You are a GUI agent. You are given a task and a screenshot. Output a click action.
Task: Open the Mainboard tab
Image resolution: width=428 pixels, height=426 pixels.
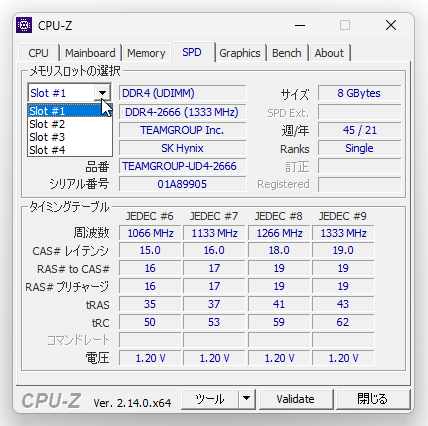point(90,53)
